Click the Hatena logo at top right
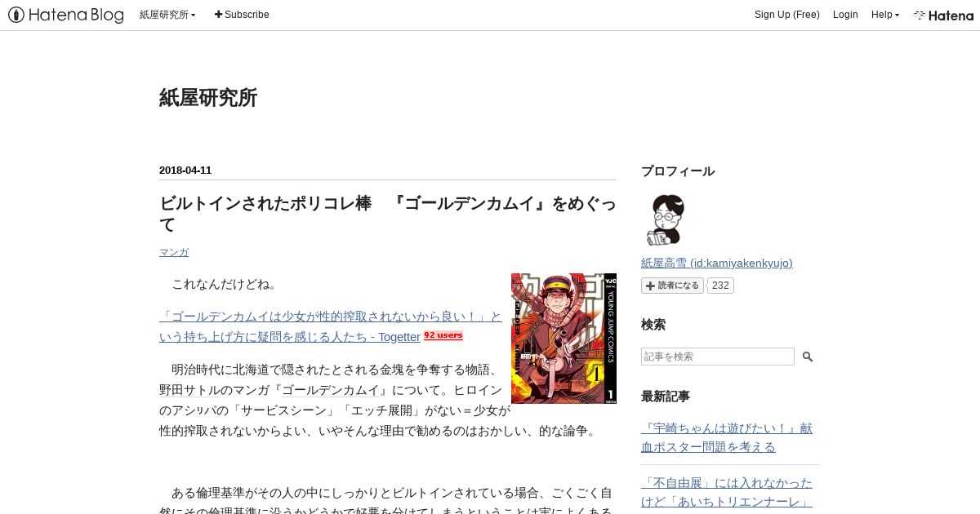Image resolution: width=980 pixels, height=514 pixels. coord(943,15)
